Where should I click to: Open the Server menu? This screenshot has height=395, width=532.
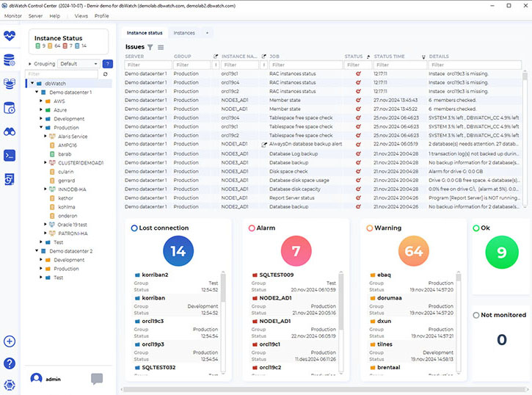(35, 16)
